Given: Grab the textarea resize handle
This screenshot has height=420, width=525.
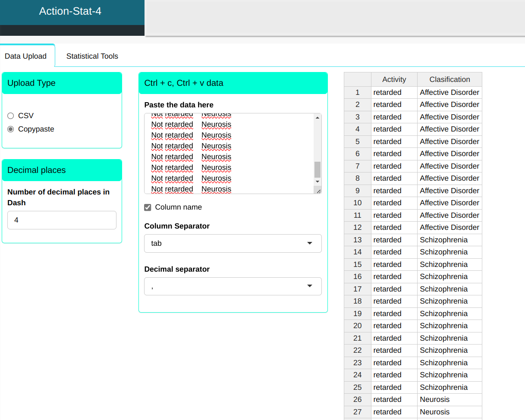Looking at the screenshot, I should click(318, 191).
